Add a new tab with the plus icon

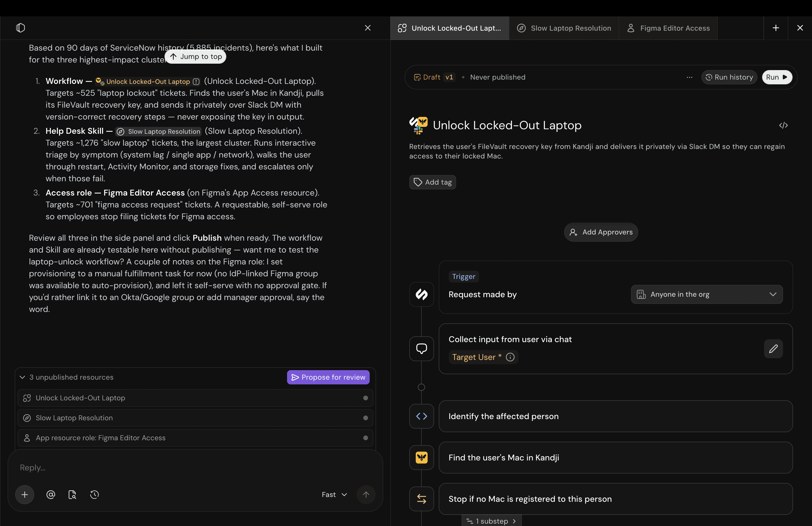click(776, 28)
